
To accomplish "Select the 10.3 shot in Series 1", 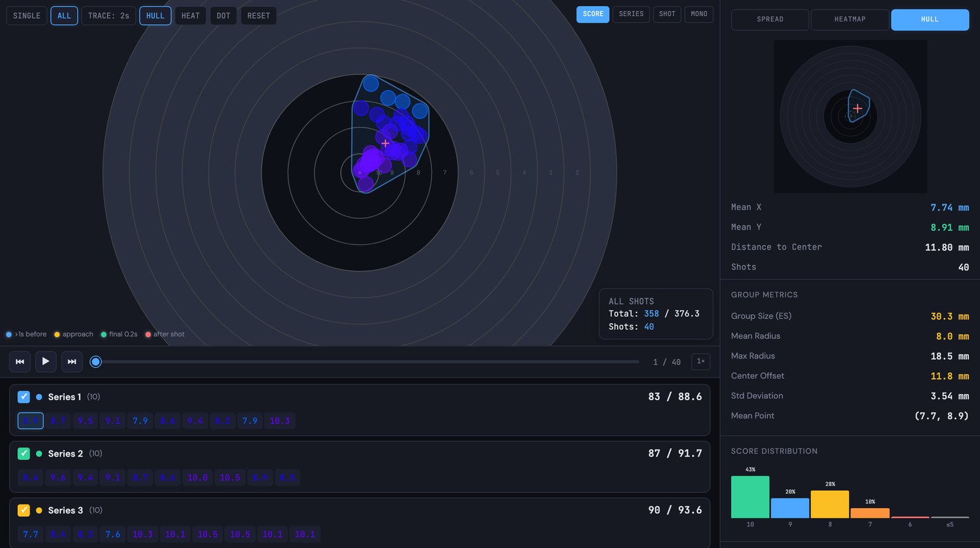I will point(280,421).
